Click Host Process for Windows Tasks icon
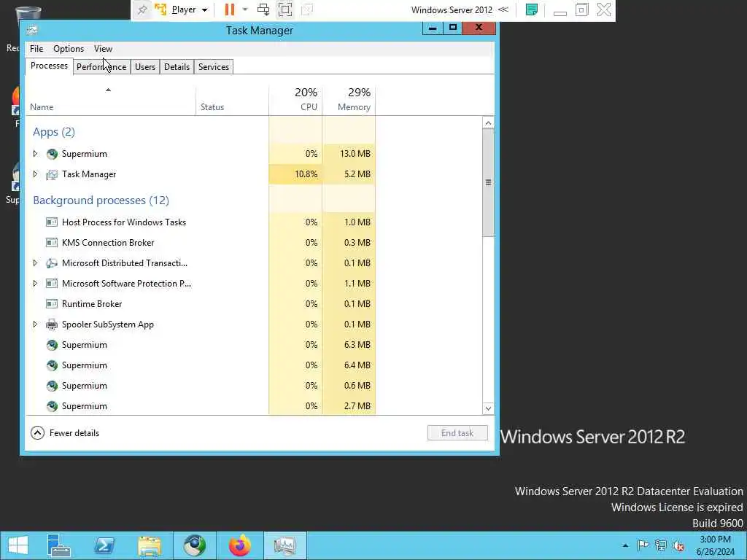 click(52, 222)
